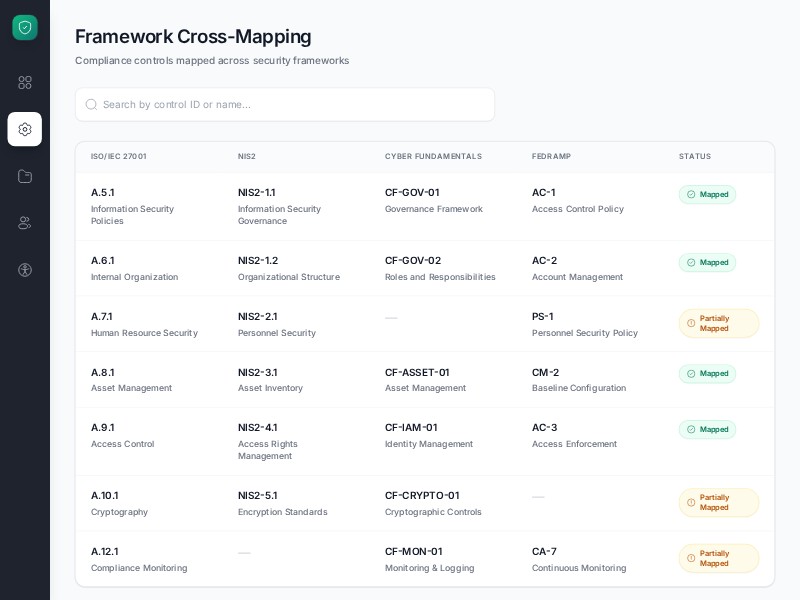Click the ISO/IEC 27001 column header
800x600 pixels.
point(117,156)
